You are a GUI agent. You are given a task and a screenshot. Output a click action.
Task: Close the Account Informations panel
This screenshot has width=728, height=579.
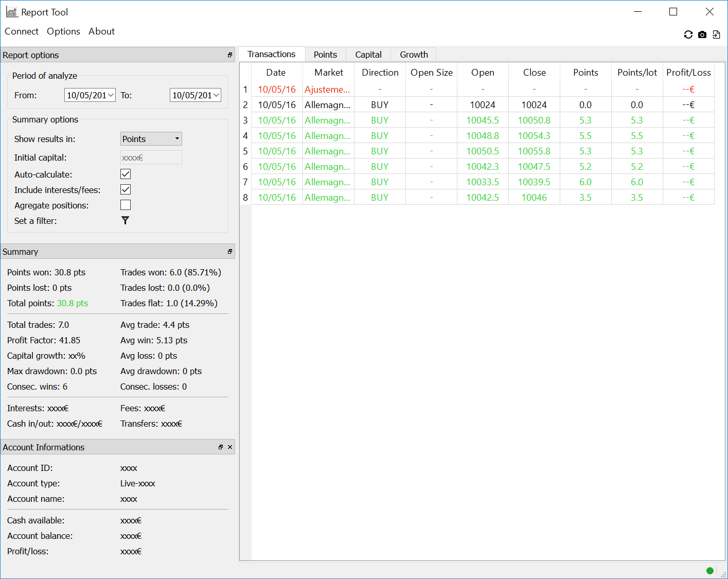point(230,447)
